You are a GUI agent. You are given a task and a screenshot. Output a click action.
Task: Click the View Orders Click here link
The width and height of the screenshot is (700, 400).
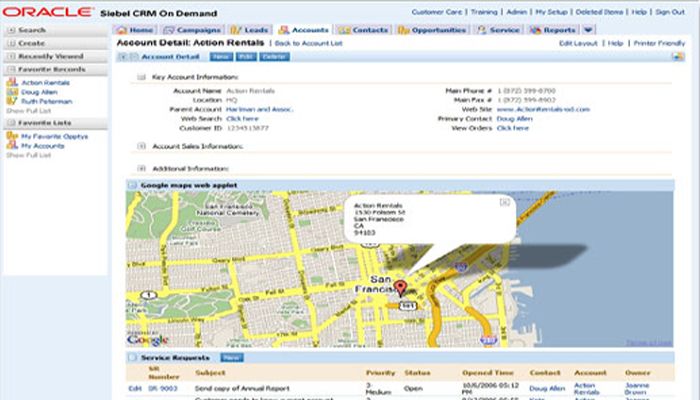click(512, 128)
